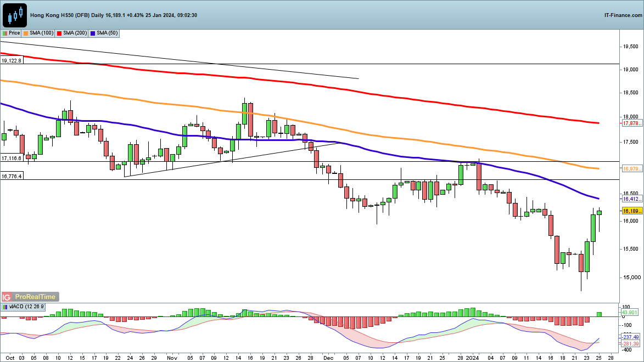Select the SMA (200) indicator label
Screen dimensions: 644x362
74,33
